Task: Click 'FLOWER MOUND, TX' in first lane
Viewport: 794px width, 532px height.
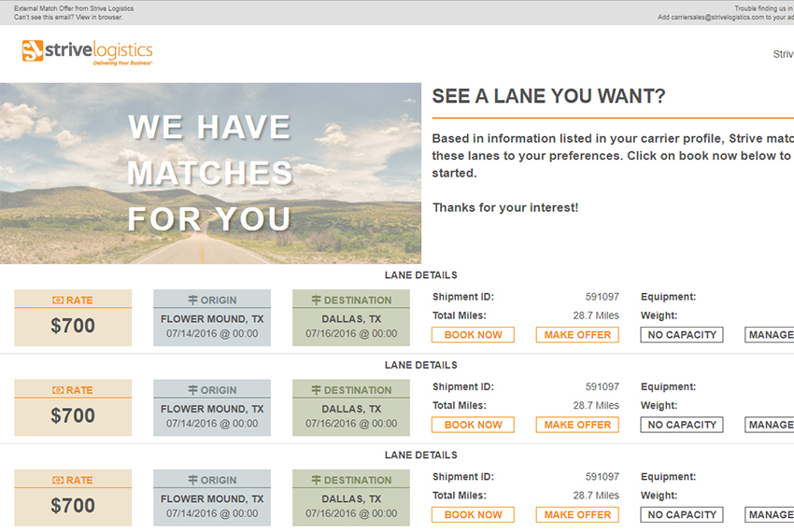Action: pos(212,319)
